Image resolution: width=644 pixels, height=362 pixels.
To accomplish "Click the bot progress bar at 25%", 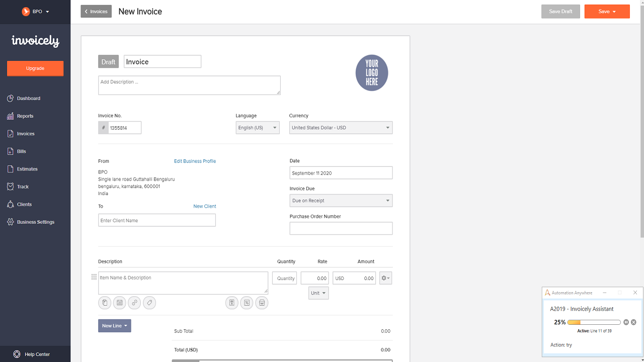I will tap(594, 322).
